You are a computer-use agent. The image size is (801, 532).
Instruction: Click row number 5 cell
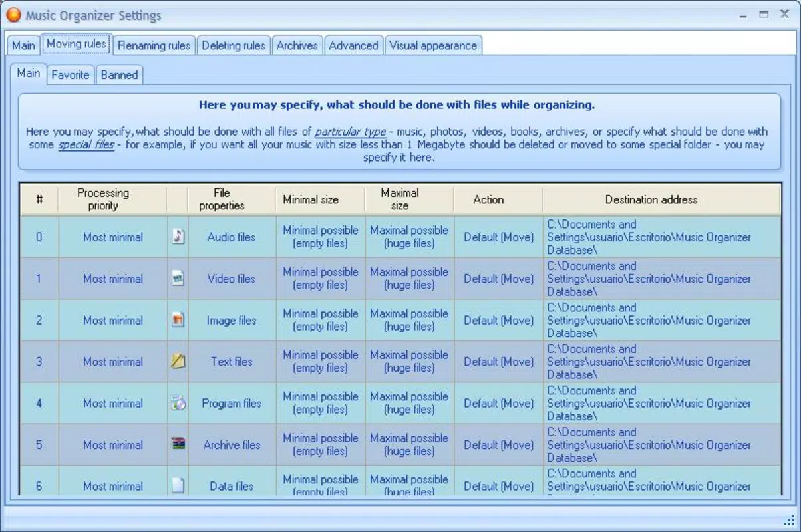click(39, 445)
